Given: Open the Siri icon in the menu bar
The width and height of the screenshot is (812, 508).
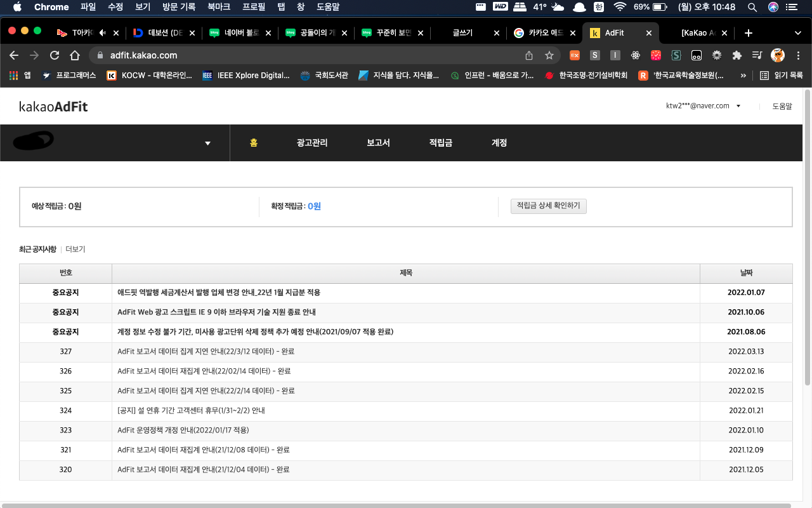Looking at the screenshot, I should (x=773, y=7).
